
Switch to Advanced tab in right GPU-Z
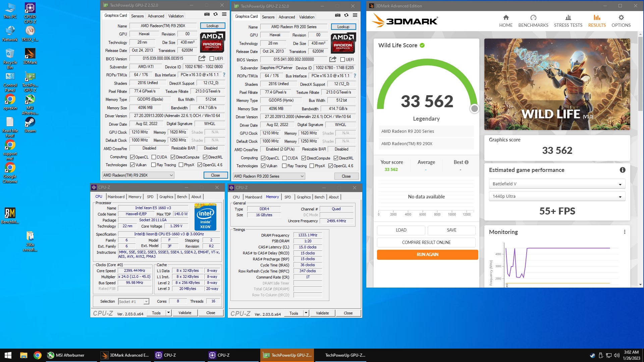pos(287,17)
